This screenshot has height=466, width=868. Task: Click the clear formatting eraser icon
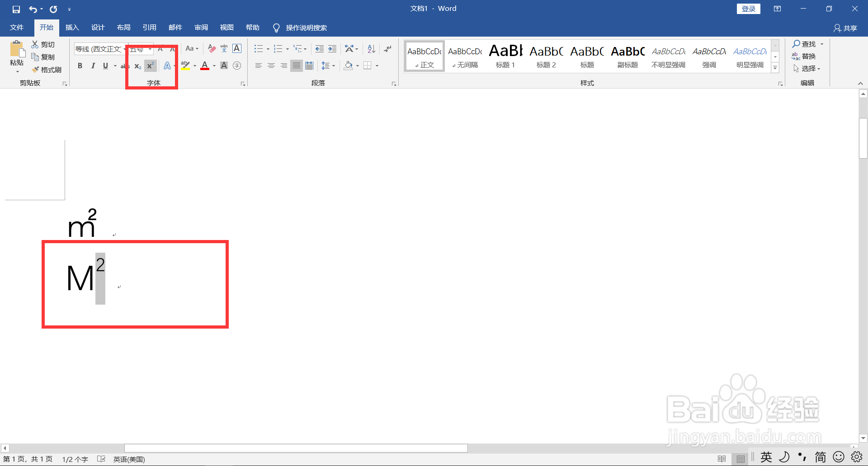pos(212,48)
